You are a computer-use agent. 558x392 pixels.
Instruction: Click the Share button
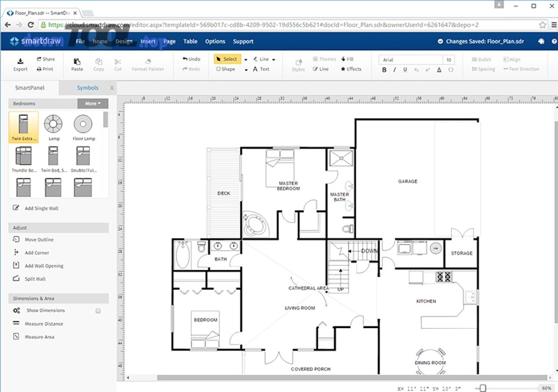[x=45, y=59]
